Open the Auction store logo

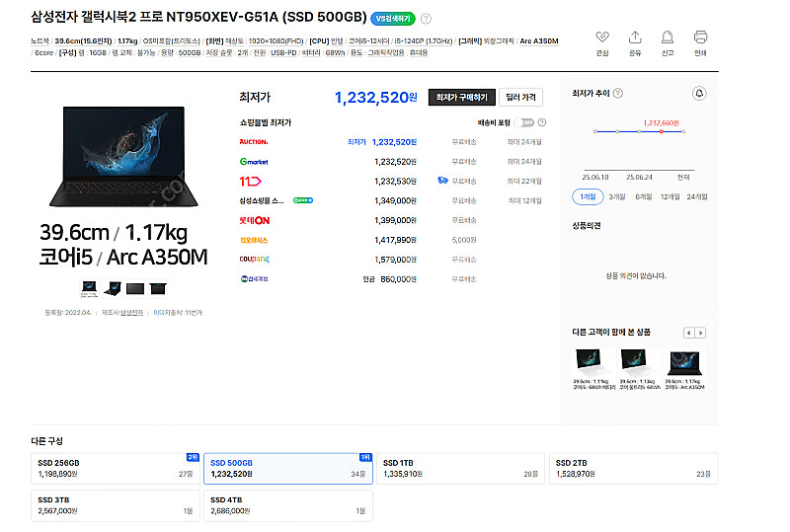[x=254, y=142]
